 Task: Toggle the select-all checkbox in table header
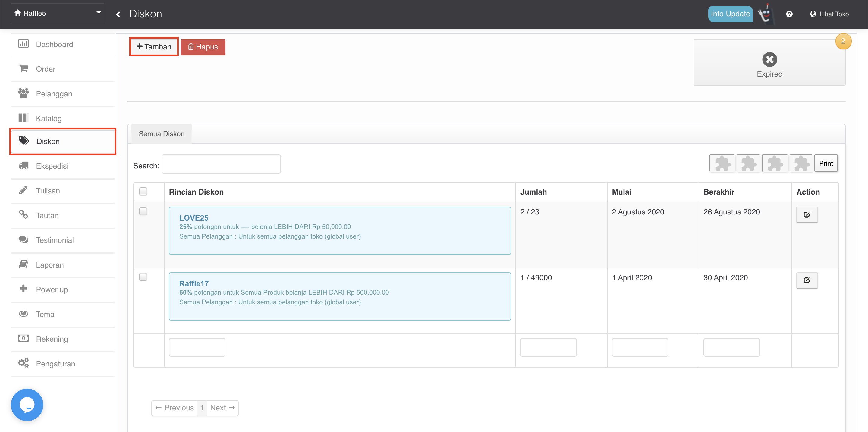pyautogui.click(x=143, y=191)
